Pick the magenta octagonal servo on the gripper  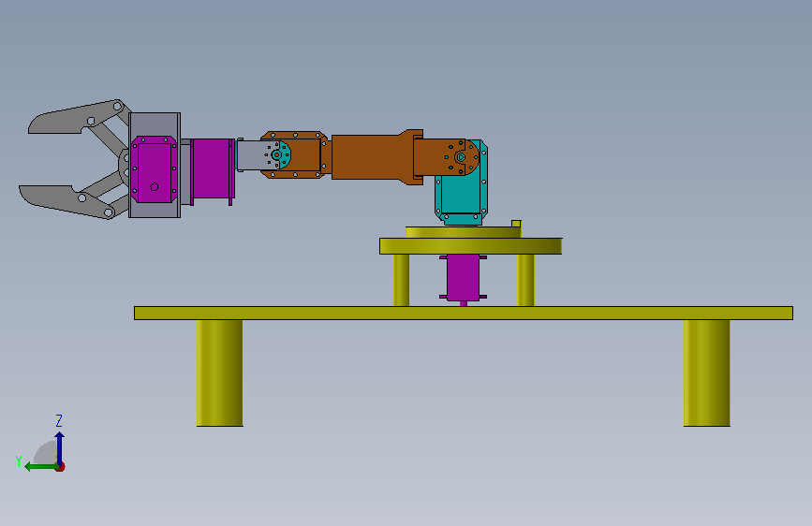click(155, 169)
